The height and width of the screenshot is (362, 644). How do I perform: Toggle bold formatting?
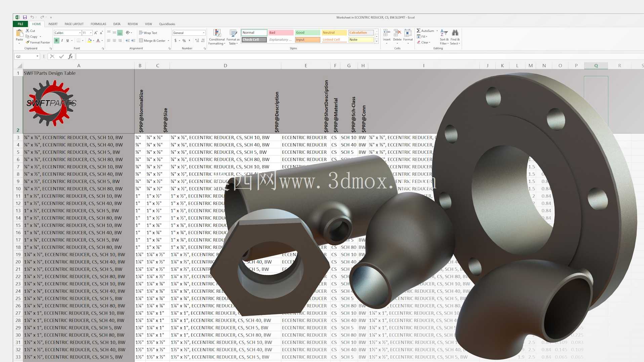(56, 40)
